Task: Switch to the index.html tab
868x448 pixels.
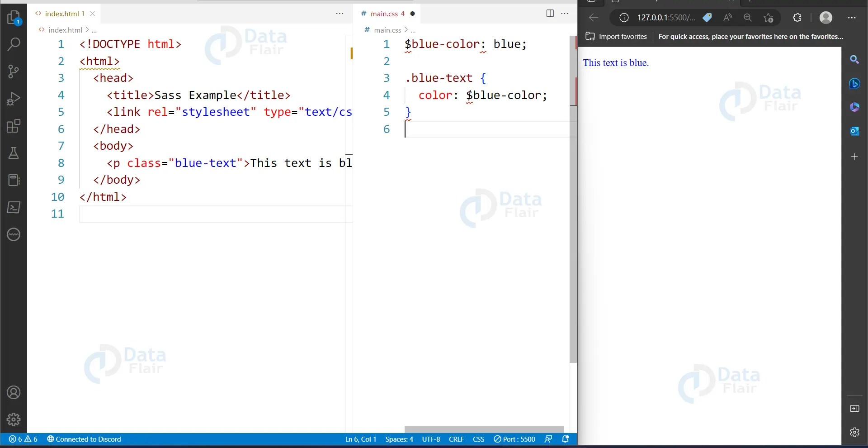Action: tap(62, 14)
